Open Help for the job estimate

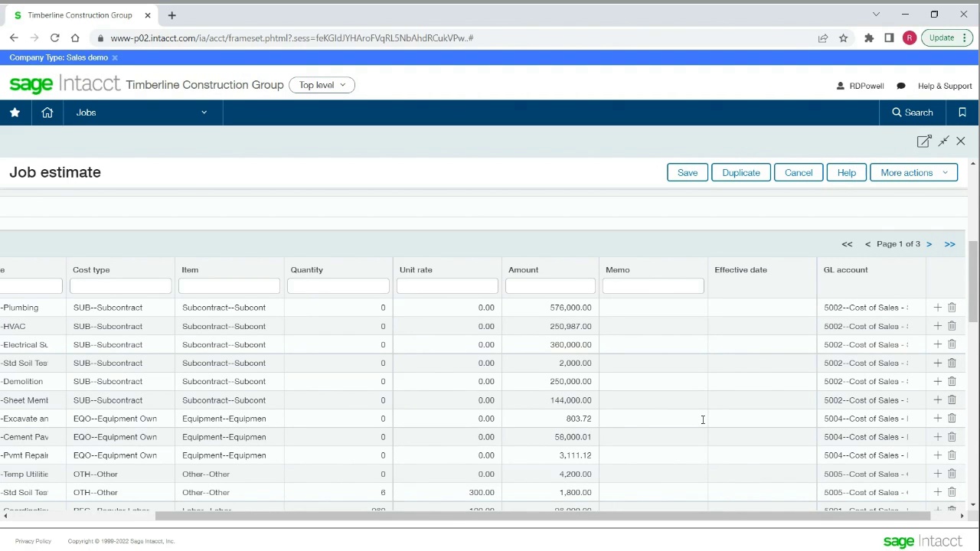point(847,173)
